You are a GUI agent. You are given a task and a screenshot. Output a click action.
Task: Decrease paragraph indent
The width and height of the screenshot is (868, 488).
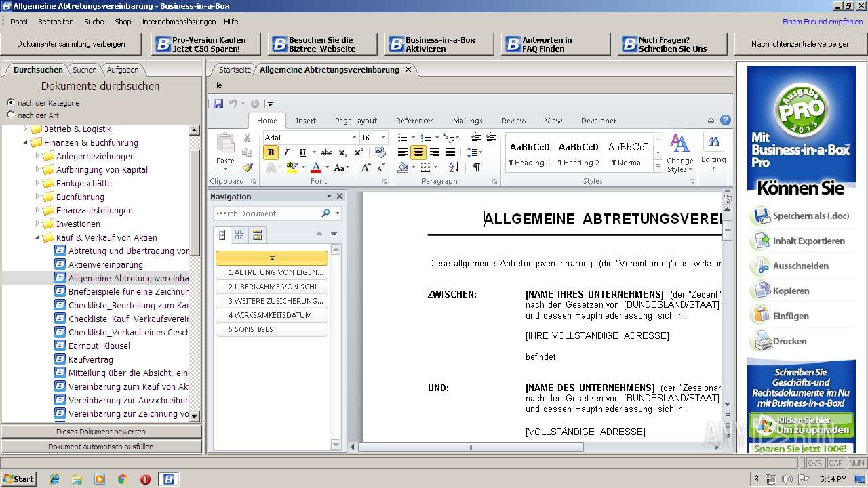click(x=476, y=137)
